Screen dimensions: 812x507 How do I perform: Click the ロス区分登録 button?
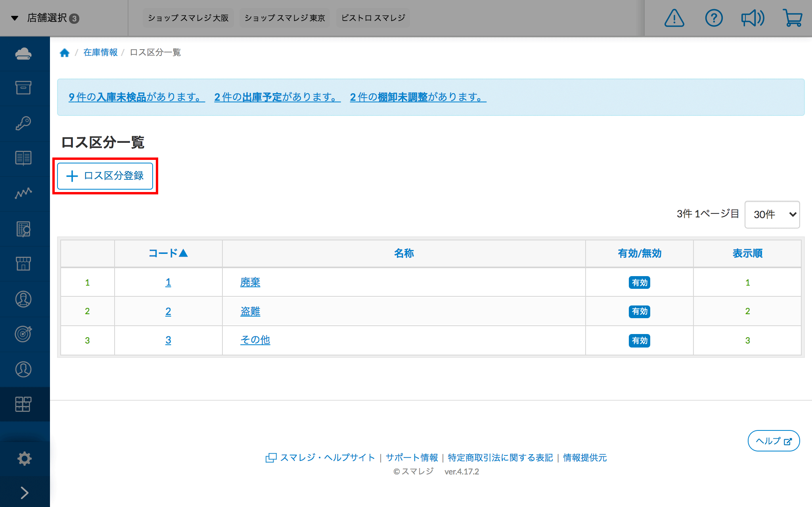pos(105,176)
